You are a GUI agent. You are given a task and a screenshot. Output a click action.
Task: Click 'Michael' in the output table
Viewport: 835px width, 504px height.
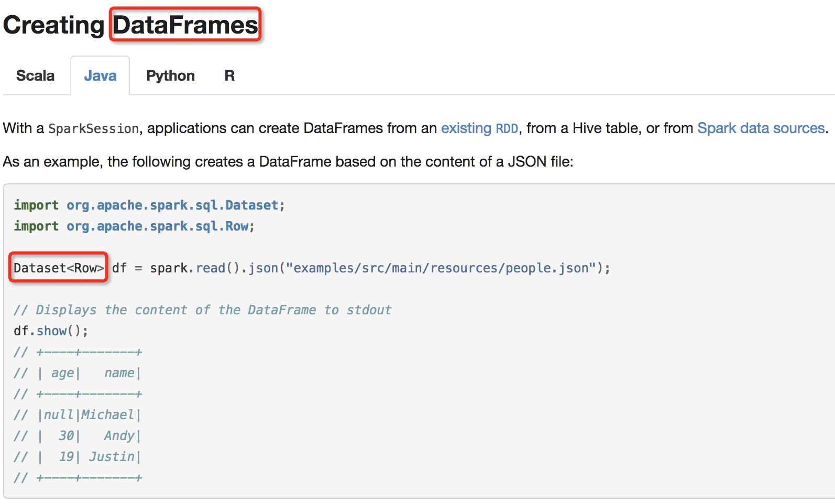pos(107,415)
